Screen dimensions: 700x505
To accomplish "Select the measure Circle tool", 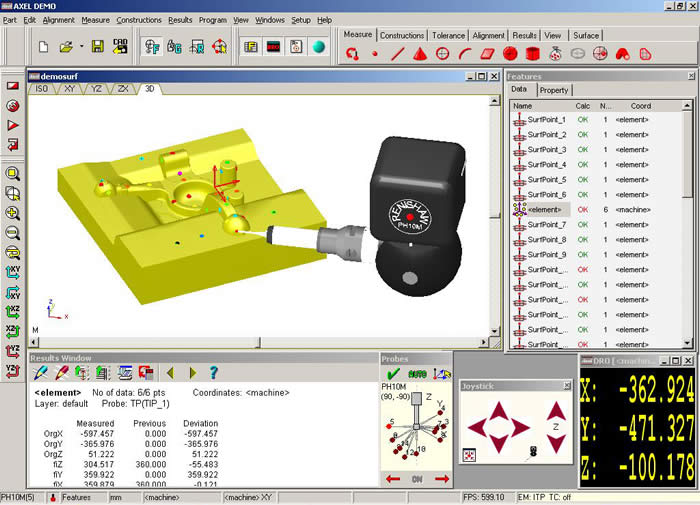I will pyautogui.click(x=442, y=54).
